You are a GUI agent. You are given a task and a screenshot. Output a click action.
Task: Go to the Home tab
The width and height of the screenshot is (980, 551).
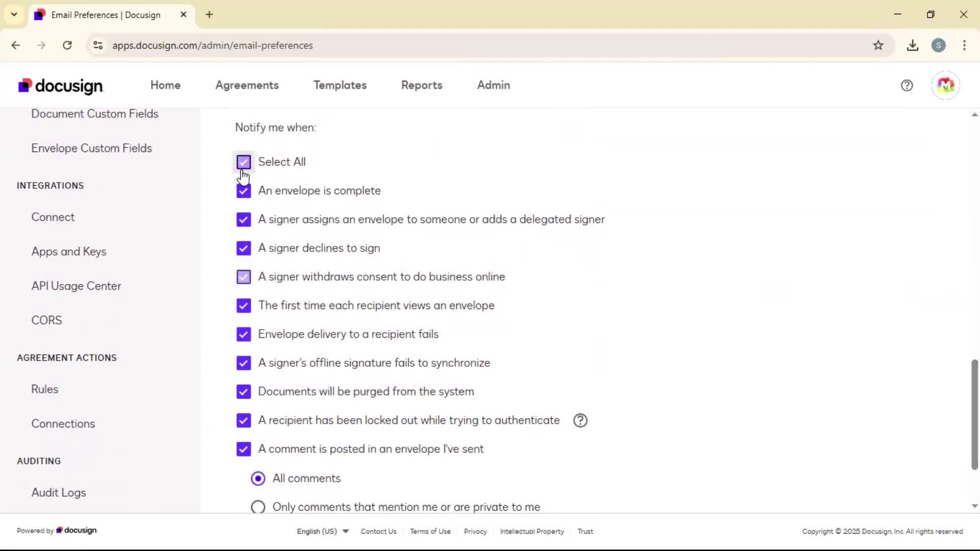(165, 85)
